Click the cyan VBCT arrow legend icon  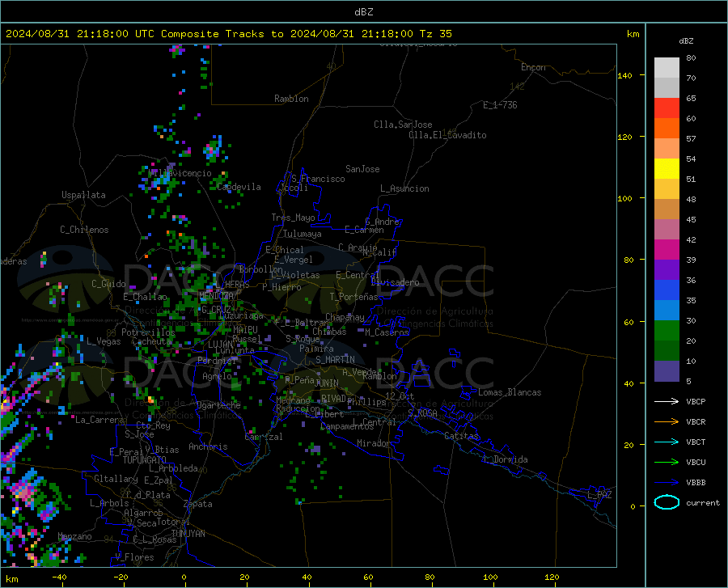pyautogui.click(x=667, y=442)
